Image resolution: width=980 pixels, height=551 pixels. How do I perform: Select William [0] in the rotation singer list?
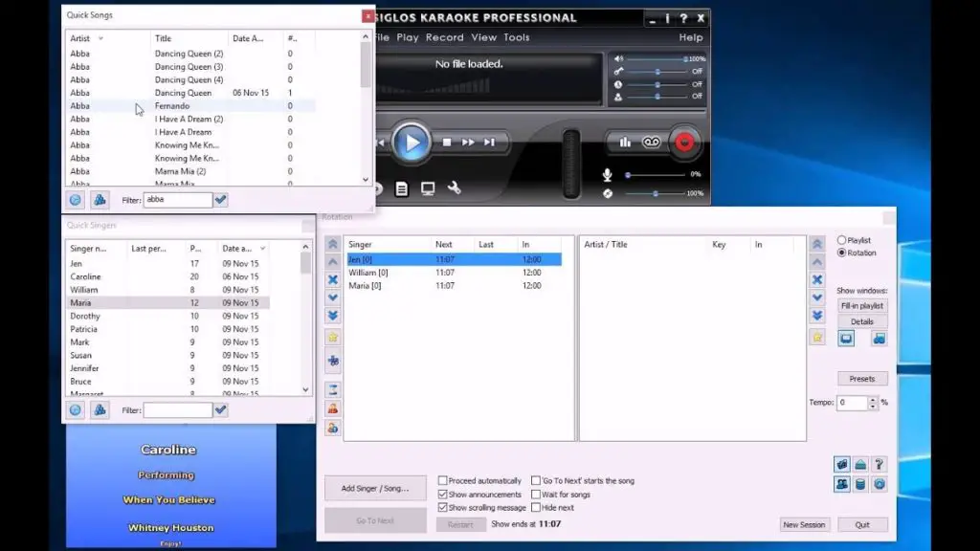[454, 273]
